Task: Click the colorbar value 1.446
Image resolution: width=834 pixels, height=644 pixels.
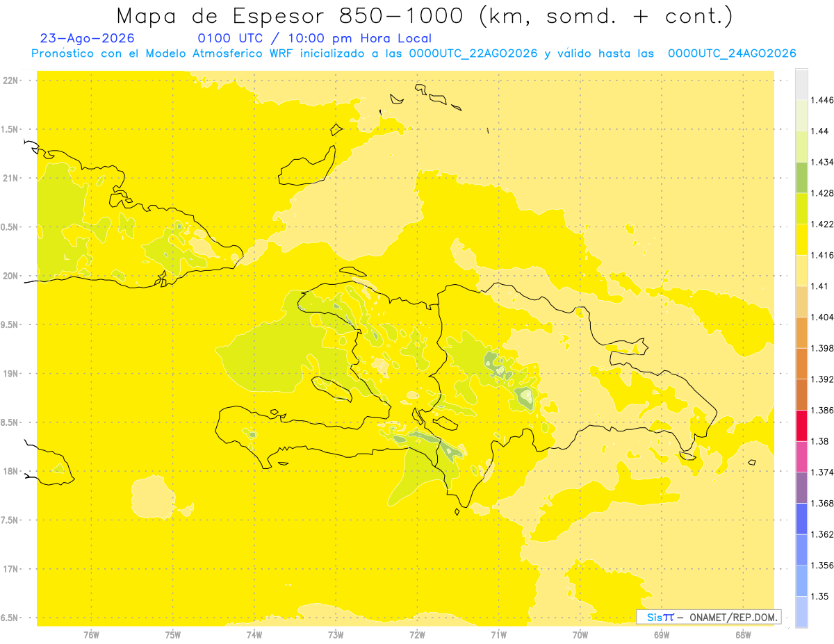Action: [x=822, y=100]
